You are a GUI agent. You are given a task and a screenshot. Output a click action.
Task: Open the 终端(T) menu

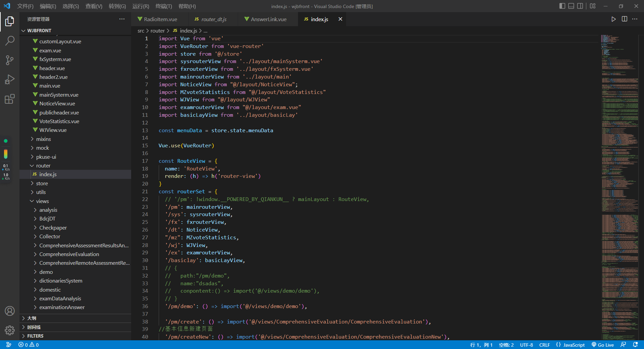tap(164, 6)
